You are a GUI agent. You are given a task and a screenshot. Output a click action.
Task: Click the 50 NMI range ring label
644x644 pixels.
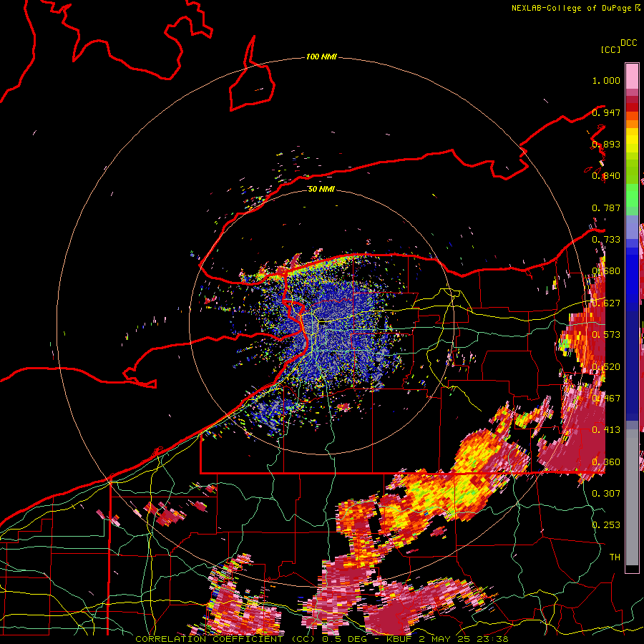pyautogui.click(x=321, y=189)
